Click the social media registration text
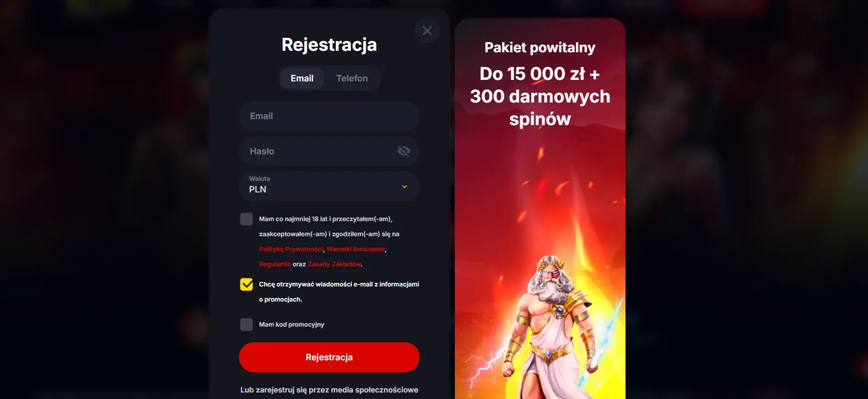 pos(329,390)
